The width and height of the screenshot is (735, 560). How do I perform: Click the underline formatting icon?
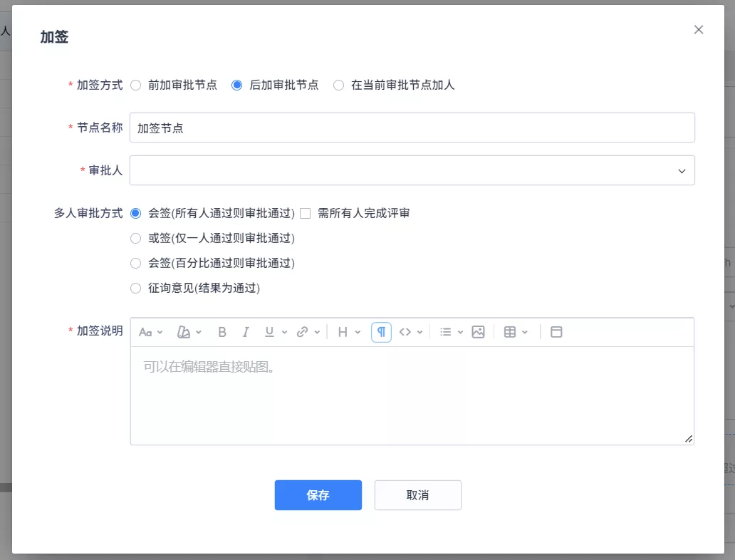pyautogui.click(x=269, y=332)
